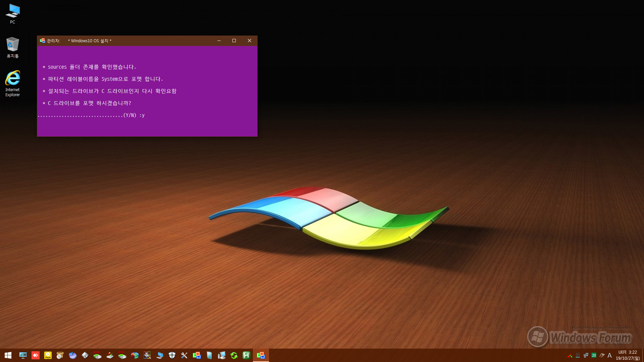Viewport: 644px width, 362px height.
Task: Select the PC desktop icon
Action: 12,14
